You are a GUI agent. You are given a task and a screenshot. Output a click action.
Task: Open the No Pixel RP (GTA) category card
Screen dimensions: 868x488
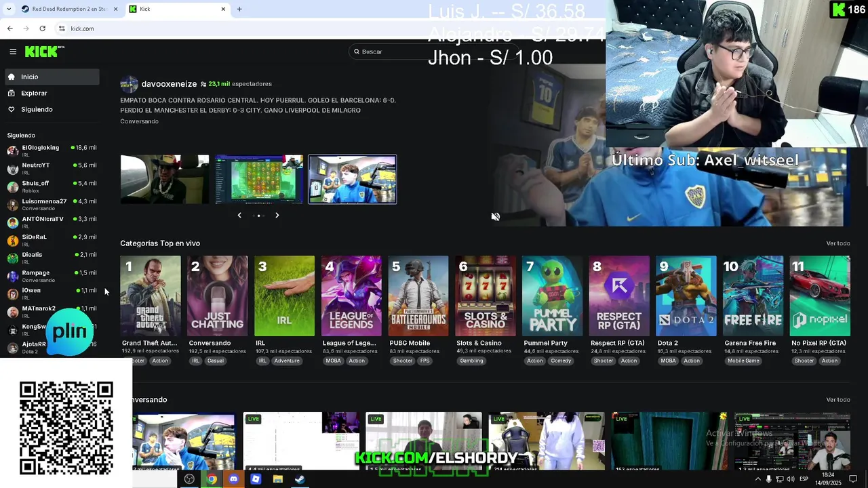[x=820, y=296]
